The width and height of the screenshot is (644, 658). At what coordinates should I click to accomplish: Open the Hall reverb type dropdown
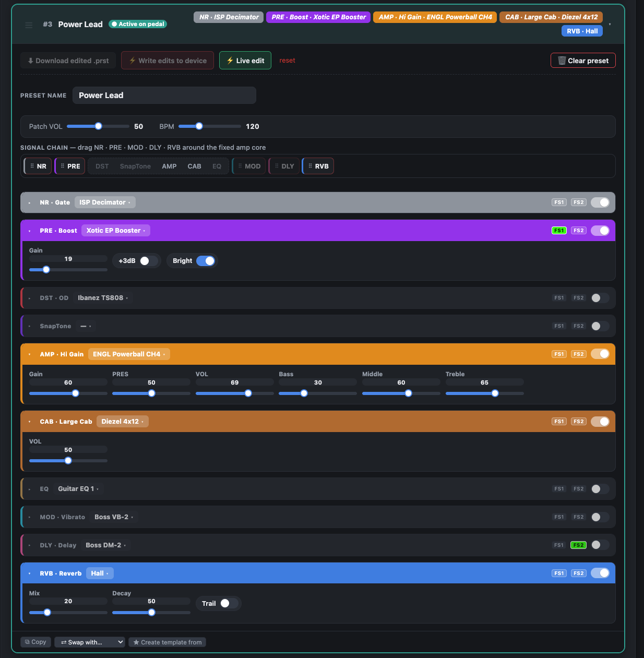pyautogui.click(x=100, y=573)
